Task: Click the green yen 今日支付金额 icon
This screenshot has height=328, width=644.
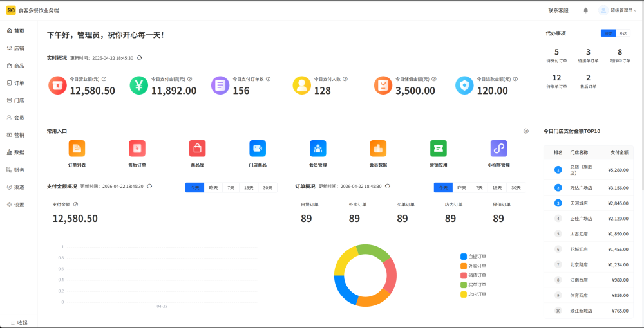Action: click(x=139, y=86)
